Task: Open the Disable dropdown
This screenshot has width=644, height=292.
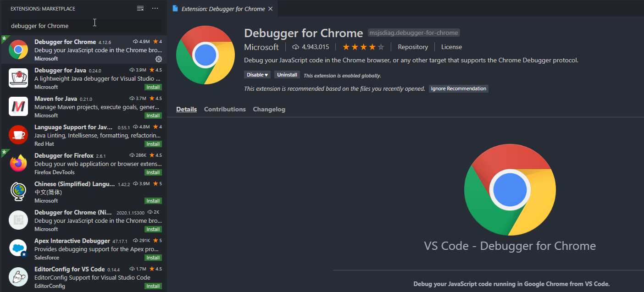Action: point(257,75)
